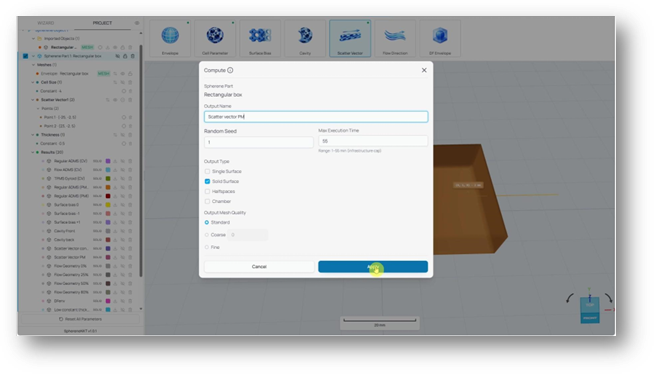This screenshot has width=654, height=374.
Task: Open the Flow Direction tool
Action: 395,38
